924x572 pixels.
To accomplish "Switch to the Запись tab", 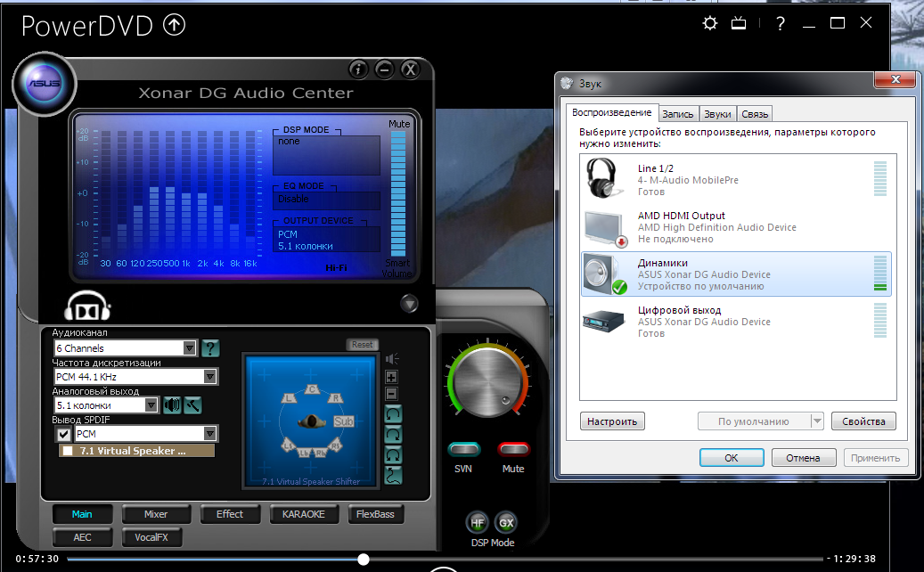I will click(x=678, y=114).
